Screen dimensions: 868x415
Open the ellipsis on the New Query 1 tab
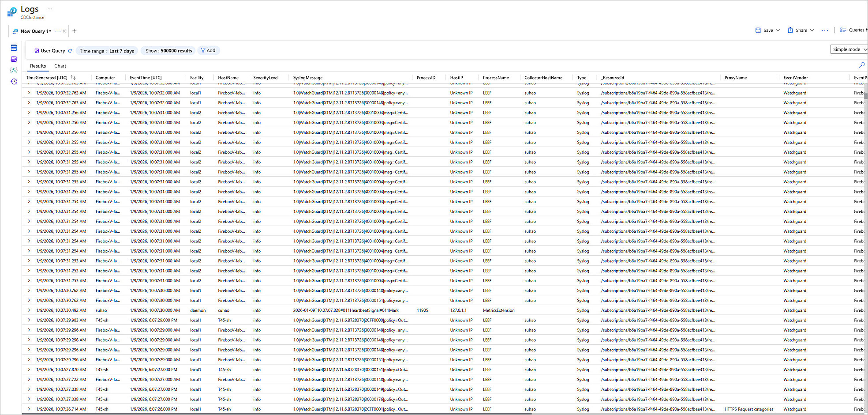(57, 31)
